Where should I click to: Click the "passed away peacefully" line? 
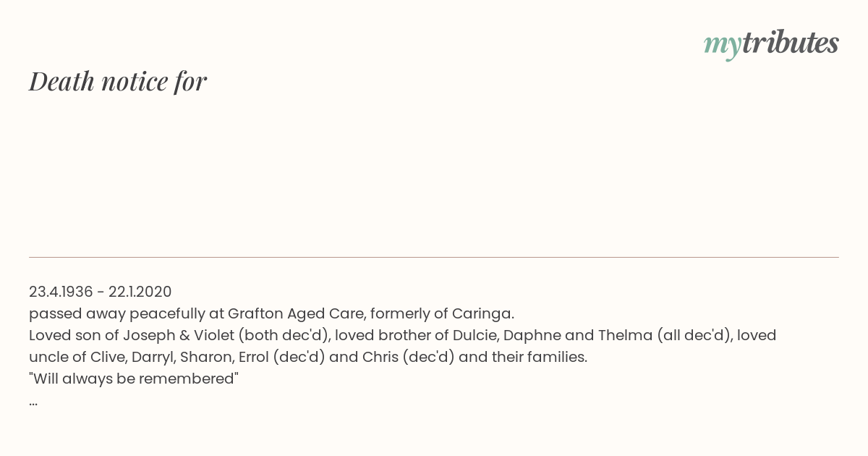tap(271, 313)
